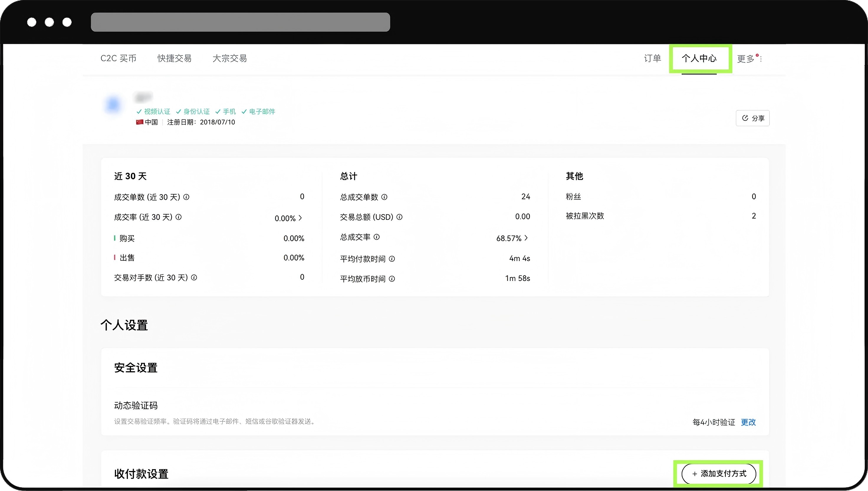Click the 更改 link for 动态验证码
Viewport: 868px width, 491px height.
coord(748,422)
